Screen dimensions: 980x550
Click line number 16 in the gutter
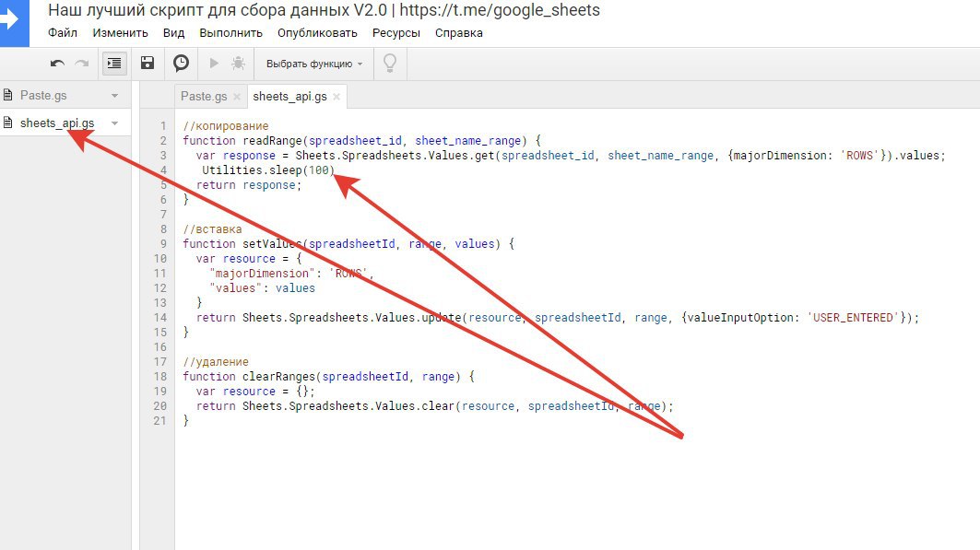coord(160,347)
